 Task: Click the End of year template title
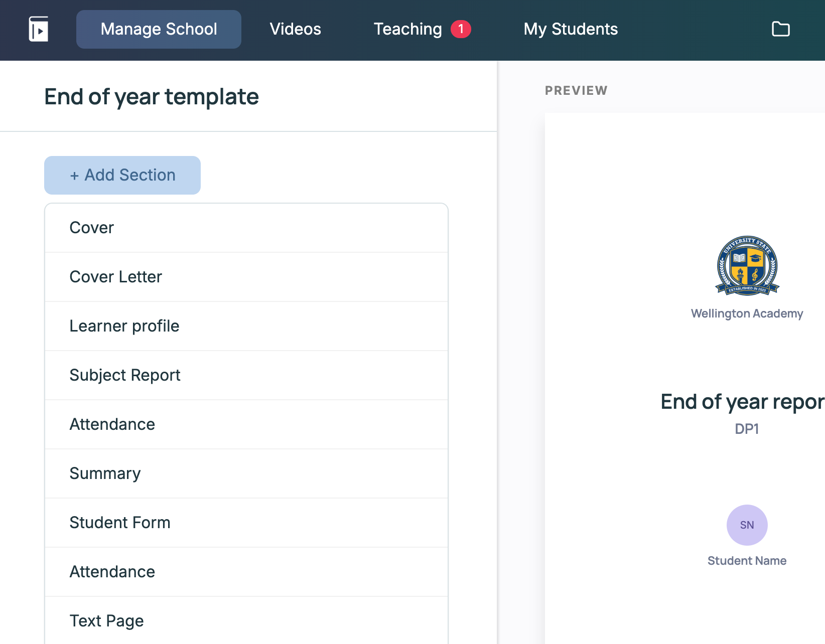pyautogui.click(x=152, y=97)
